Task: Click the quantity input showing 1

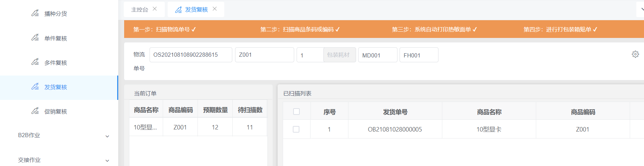Action: pos(310,55)
